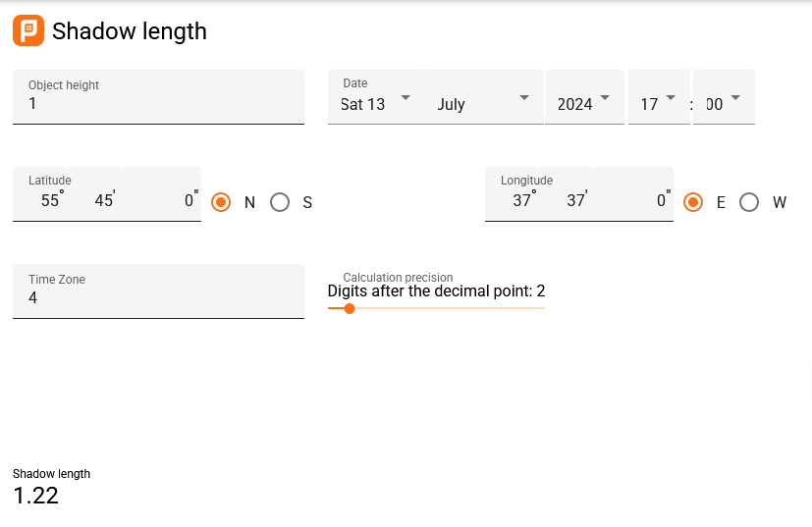Click the longitude degrees field showing 37
Screen dimensions: 812x527
point(513,194)
